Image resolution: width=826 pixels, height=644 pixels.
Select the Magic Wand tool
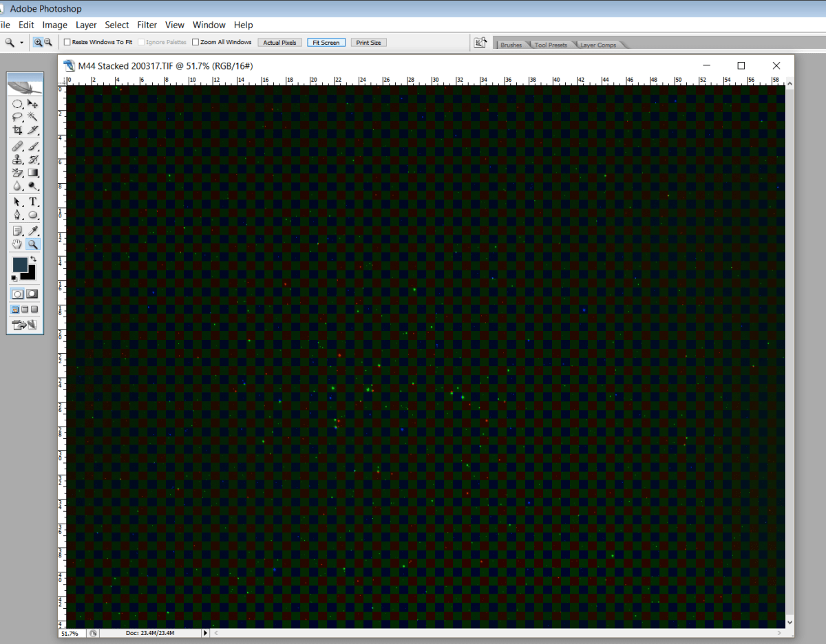[x=32, y=117]
